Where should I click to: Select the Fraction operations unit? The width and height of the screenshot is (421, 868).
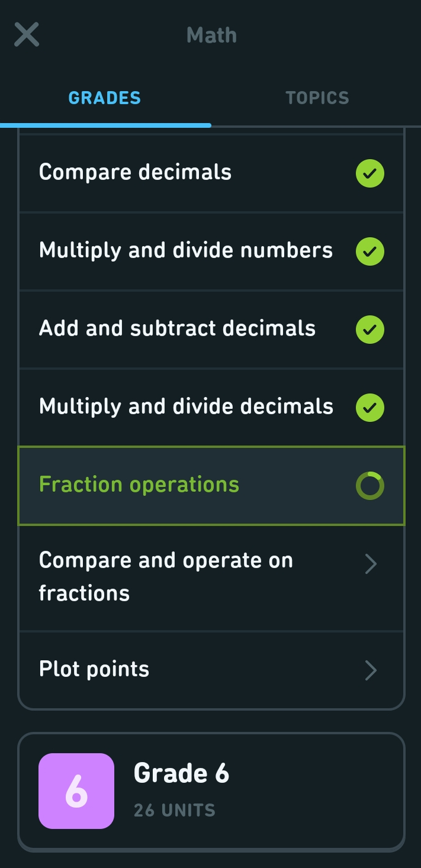pyautogui.click(x=178, y=485)
